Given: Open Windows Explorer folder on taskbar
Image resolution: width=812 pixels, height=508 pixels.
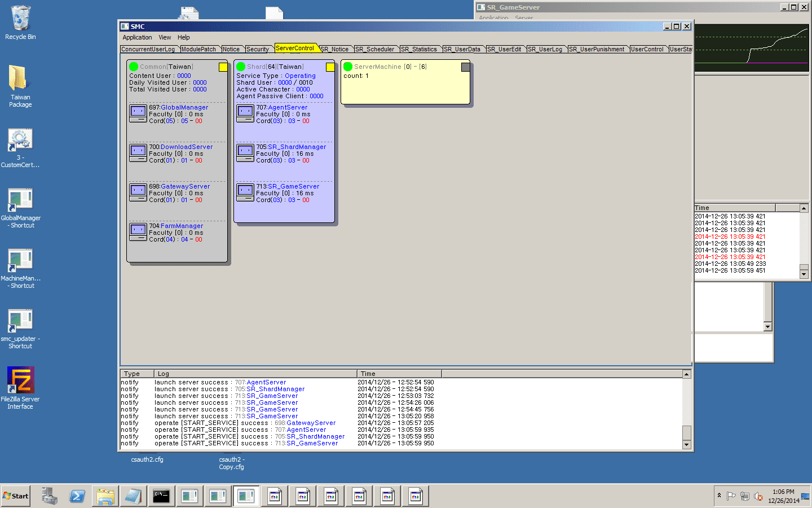Looking at the screenshot, I should (x=105, y=496).
